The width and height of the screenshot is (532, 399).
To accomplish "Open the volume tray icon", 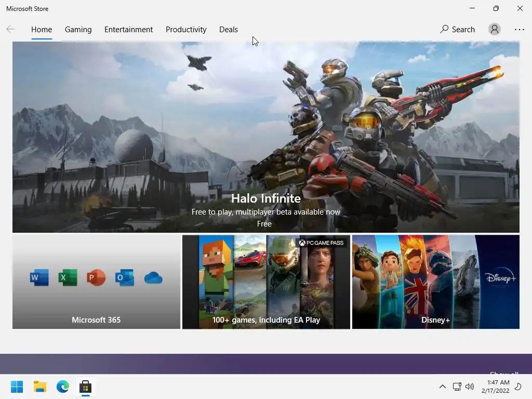I will tap(470, 387).
